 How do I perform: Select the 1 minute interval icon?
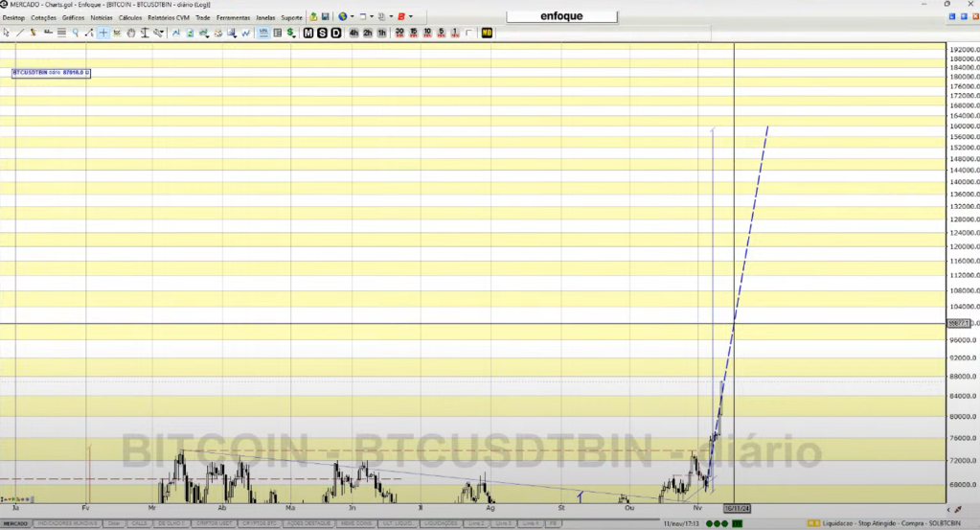click(x=454, y=33)
